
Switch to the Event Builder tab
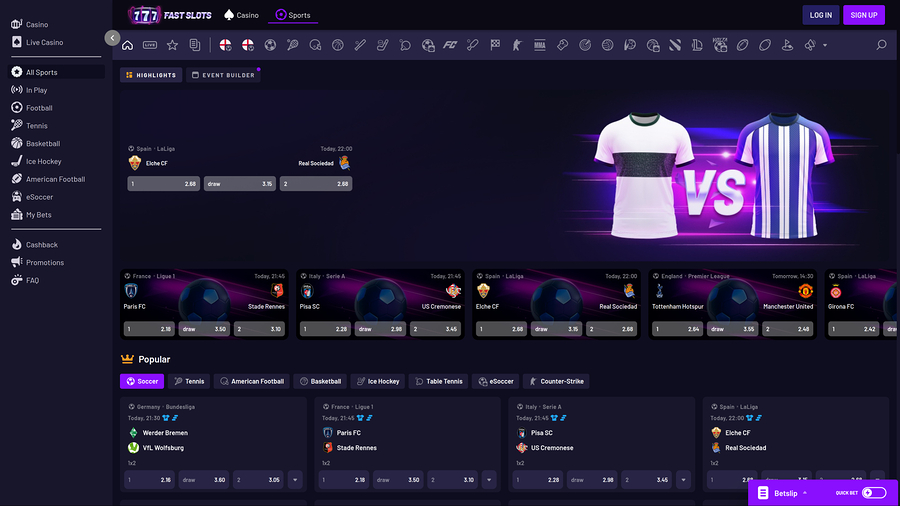(x=224, y=75)
